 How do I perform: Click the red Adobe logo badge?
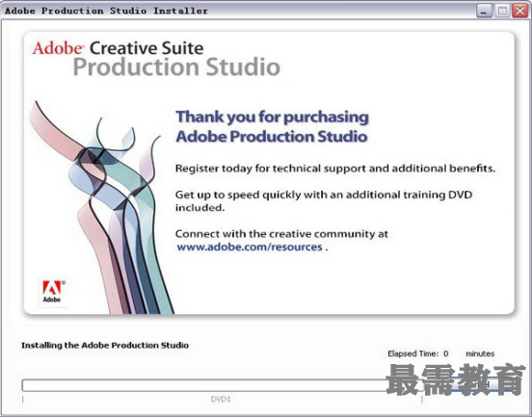(53, 292)
